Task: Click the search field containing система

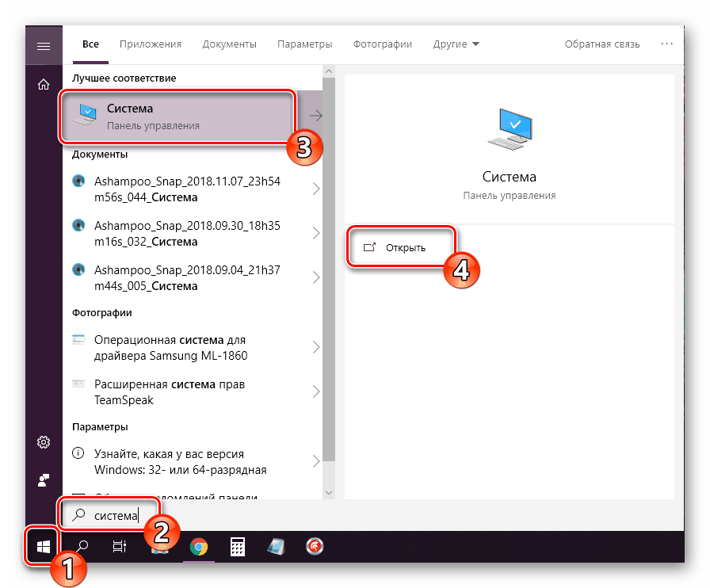Action: pyautogui.click(x=109, y=516)
